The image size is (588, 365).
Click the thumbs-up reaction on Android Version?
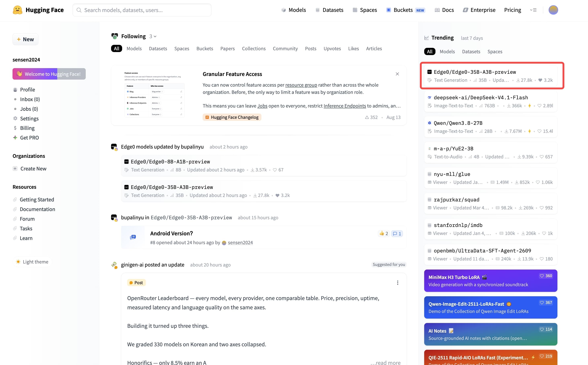[384, 233]
